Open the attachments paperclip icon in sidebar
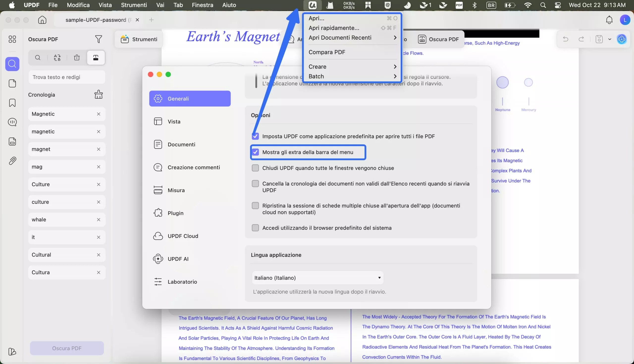Screen dimensions: 634x364 click(12, 161)
